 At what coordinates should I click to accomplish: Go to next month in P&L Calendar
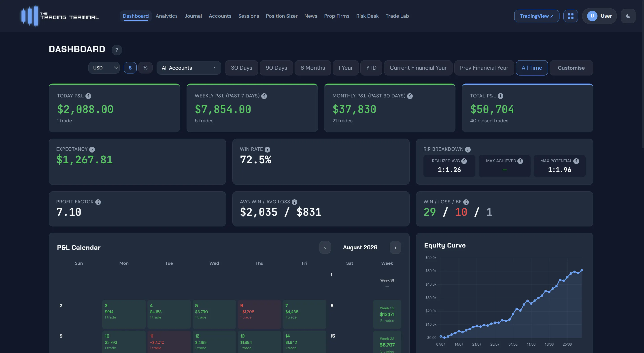[x=395, y=247]
